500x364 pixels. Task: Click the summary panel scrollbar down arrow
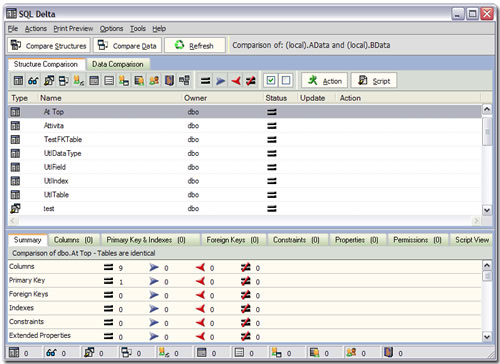pyautogui.click(x=487, y=337)
